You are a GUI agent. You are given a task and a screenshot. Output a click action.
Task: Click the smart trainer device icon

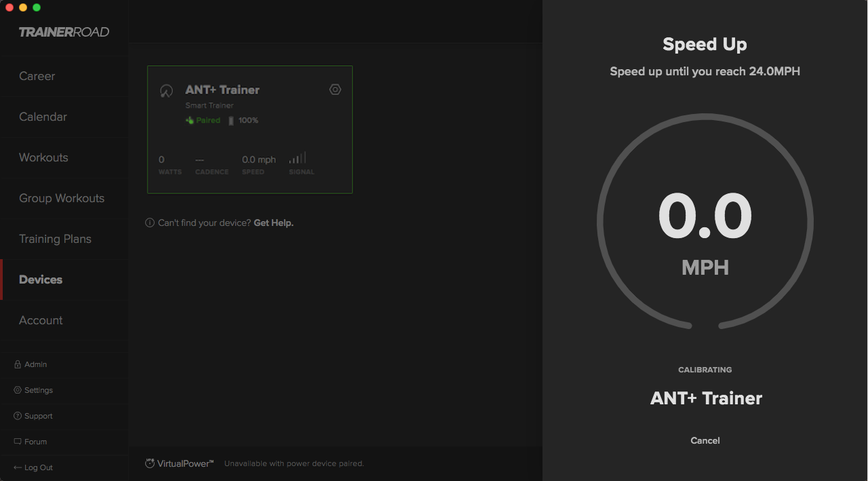(x=166, y=91)
